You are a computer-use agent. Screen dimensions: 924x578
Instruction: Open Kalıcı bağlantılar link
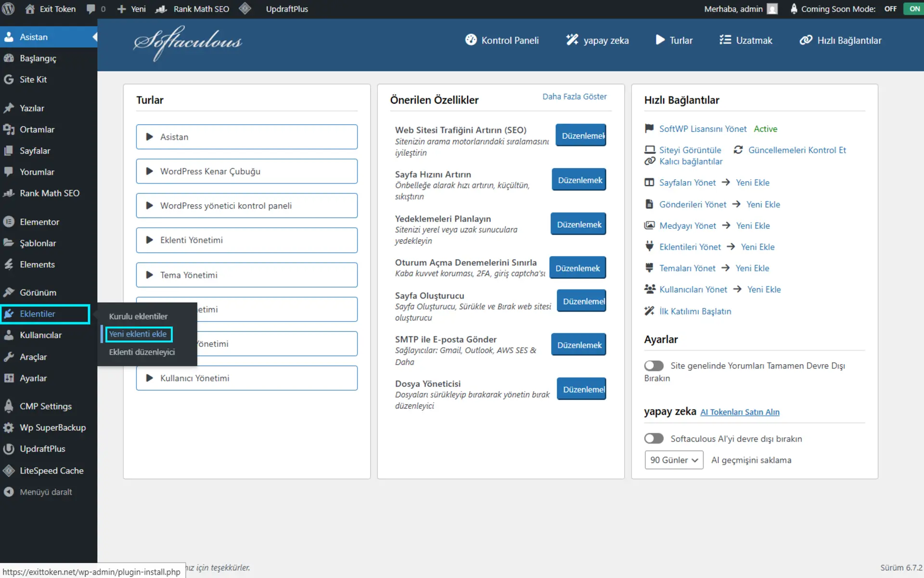coord(691,161)
